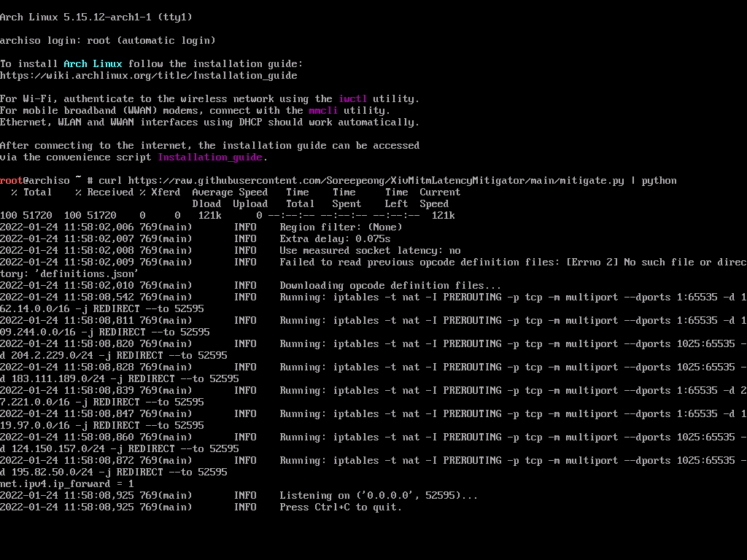Click the 'definitions.json' file name text
This screenshot has width=747, height=560.
(88, 274)
